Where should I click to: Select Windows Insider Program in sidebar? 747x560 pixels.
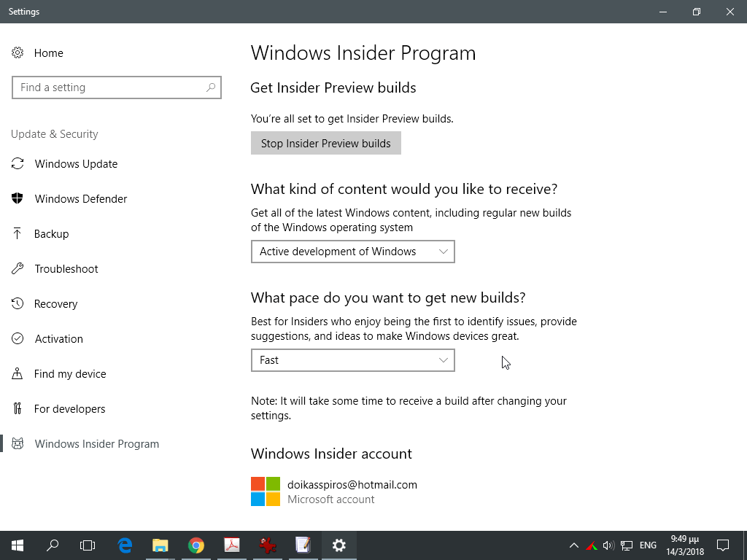click(x=97, y=444)
